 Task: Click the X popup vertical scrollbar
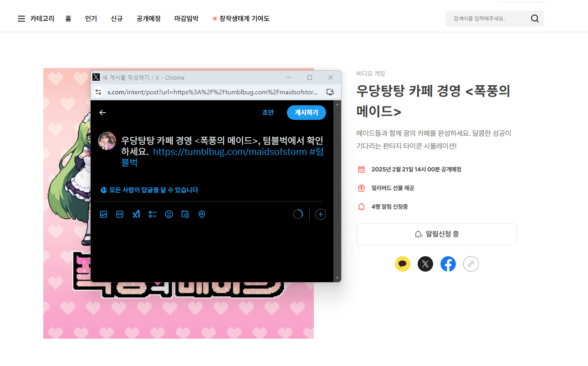click(337, 191)
